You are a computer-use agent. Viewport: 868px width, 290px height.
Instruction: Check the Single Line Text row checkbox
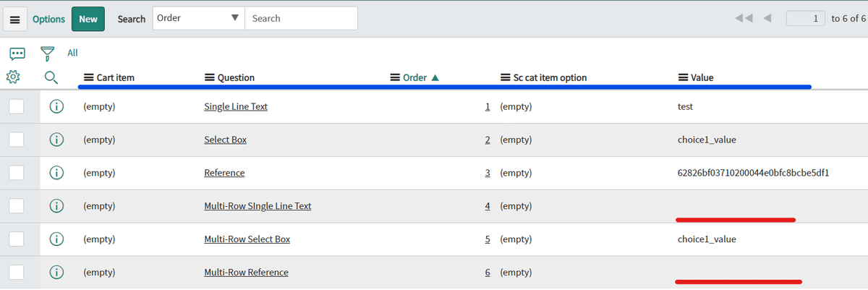(16, 106)
